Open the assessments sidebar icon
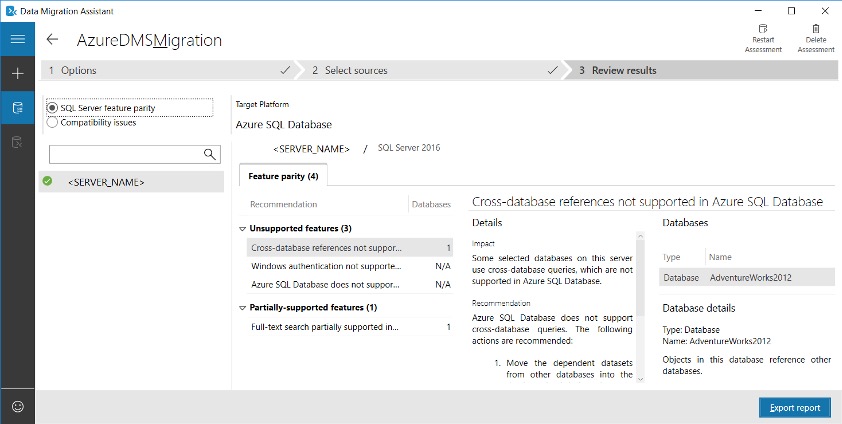The height and width of the screenshot is (424, 842). click(x=17, y=108)
